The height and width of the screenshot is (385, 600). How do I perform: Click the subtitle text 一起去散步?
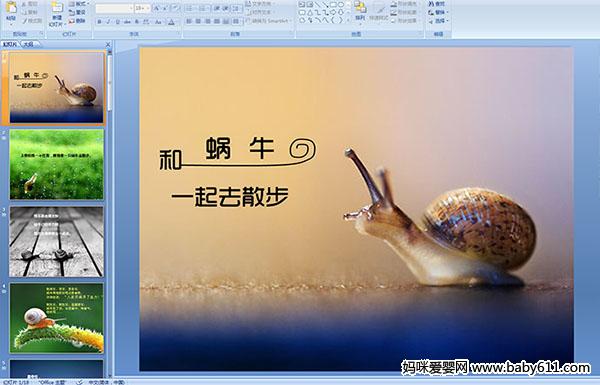[230, 197]
